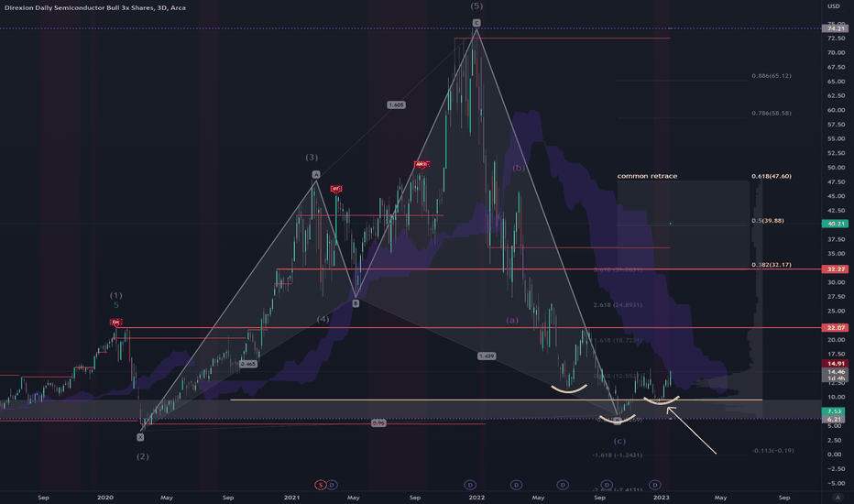
Task: Click the 0.5(39.88) Fibonacci level label
Action: pyautogui.click(x=768, y=221)
